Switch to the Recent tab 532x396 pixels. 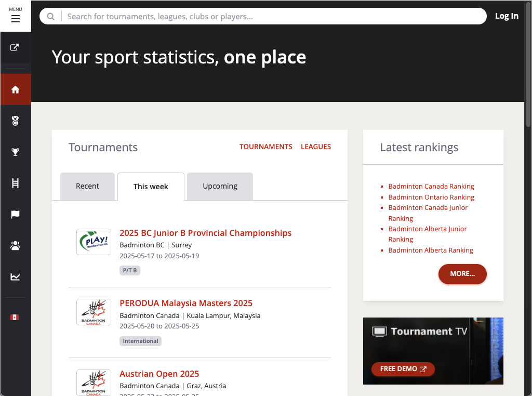87,186
